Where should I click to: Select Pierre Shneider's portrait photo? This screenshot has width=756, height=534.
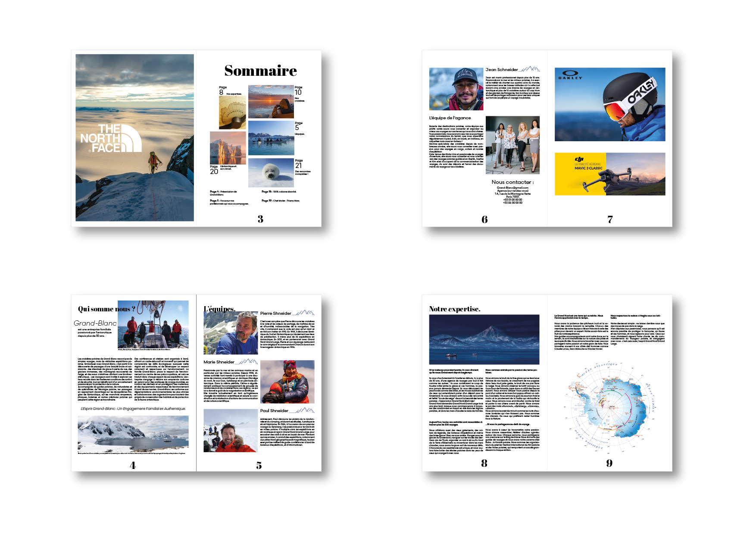(x=231, y=333)
